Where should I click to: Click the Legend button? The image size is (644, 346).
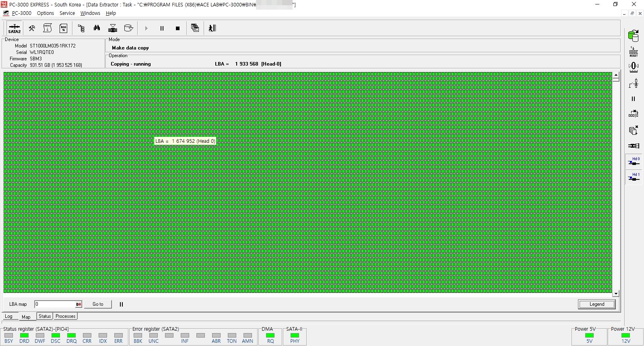[x=597, y=304]
